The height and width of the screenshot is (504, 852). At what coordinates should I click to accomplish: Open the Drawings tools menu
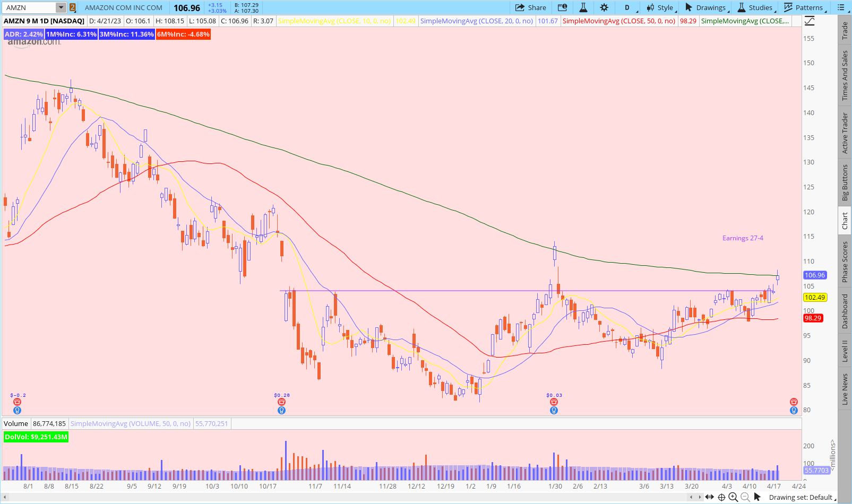[x=707, y=7]
